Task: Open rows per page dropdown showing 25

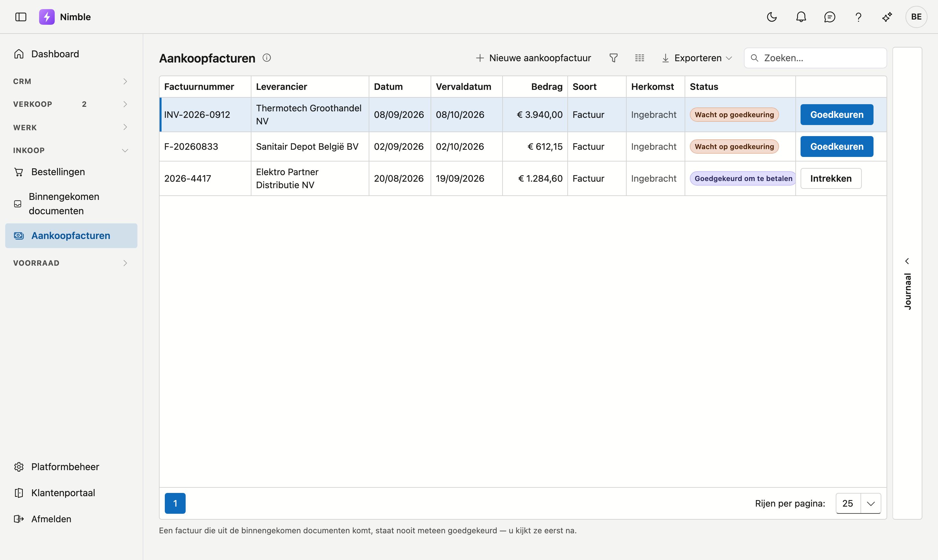Action: click(858, 503)
